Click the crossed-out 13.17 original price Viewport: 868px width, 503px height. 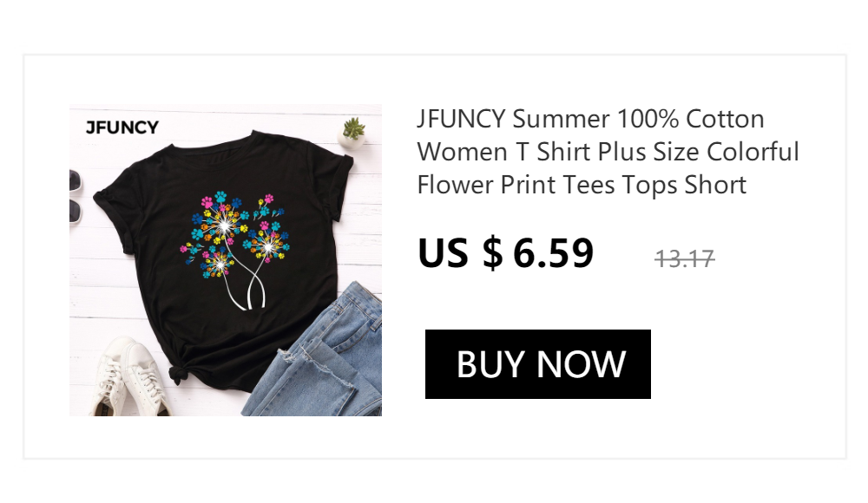click(x=685, y=258)
